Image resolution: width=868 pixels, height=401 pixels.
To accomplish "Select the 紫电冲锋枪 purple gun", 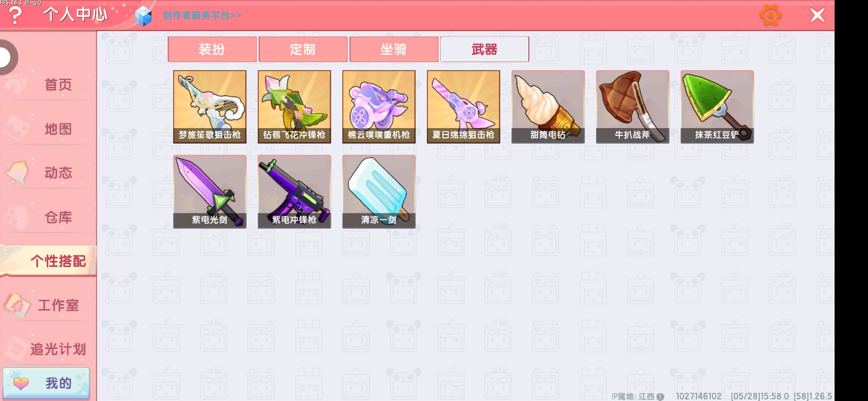I will (x=295, y=192).
